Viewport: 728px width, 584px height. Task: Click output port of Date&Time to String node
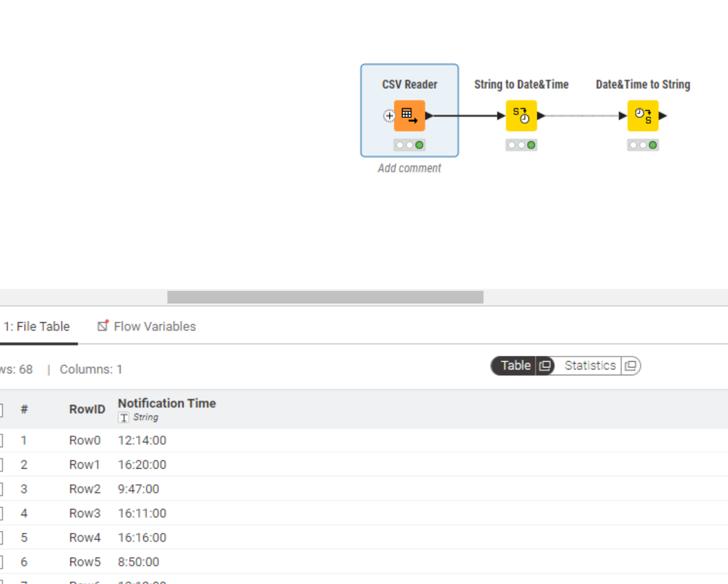point(663,116)
